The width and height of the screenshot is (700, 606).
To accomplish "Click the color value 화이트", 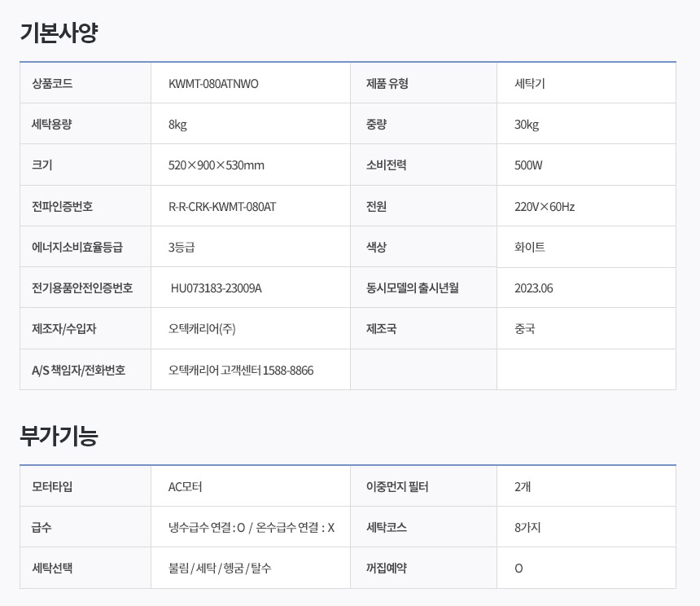I will pyautogui.click(x=529, y=248).
